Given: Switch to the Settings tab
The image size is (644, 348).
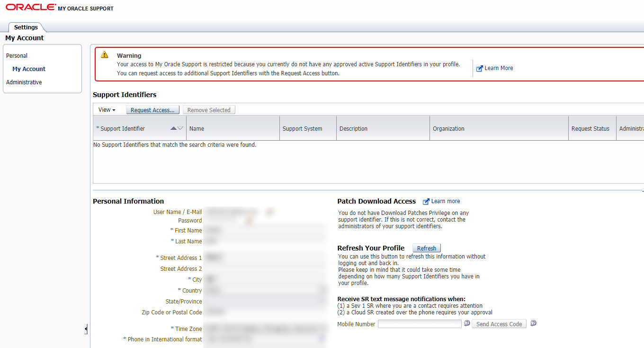Looking at the screenshot, I should [x=26, y=27].
